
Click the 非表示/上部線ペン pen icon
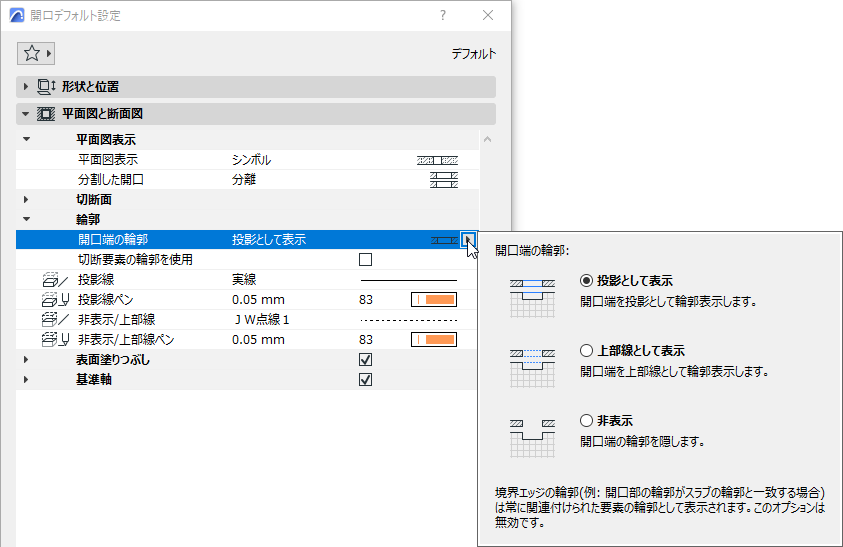coord(55,339)
